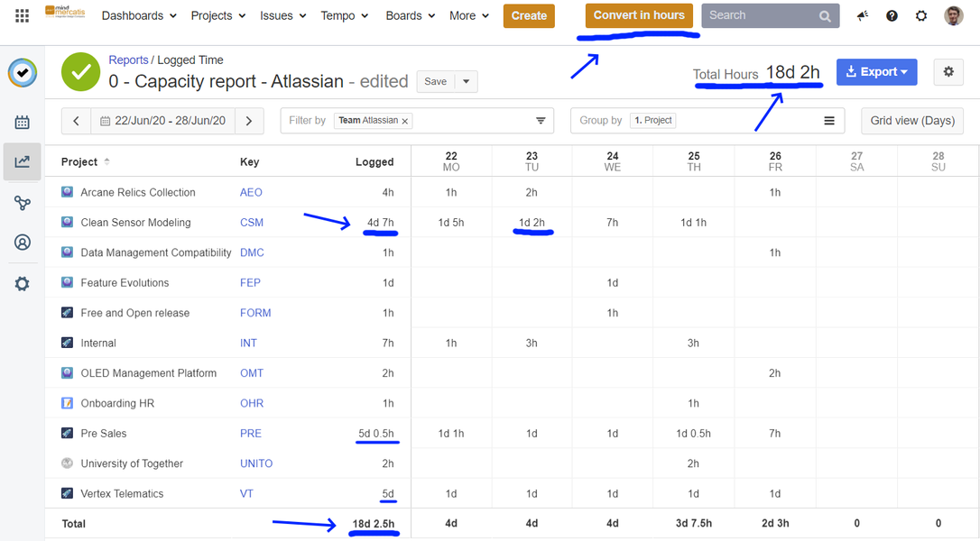Click the Key column header
This screenshot has height=541, width=980.
[249, 161]
